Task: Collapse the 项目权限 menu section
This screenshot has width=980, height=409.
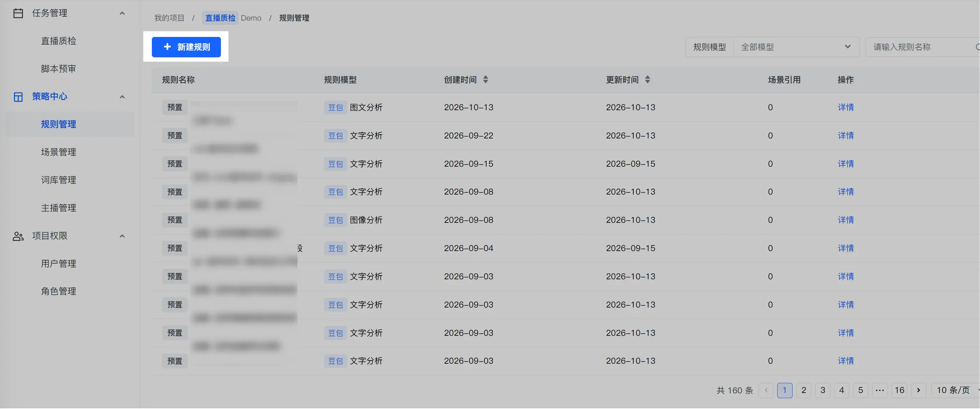Action: coord(122,236)
